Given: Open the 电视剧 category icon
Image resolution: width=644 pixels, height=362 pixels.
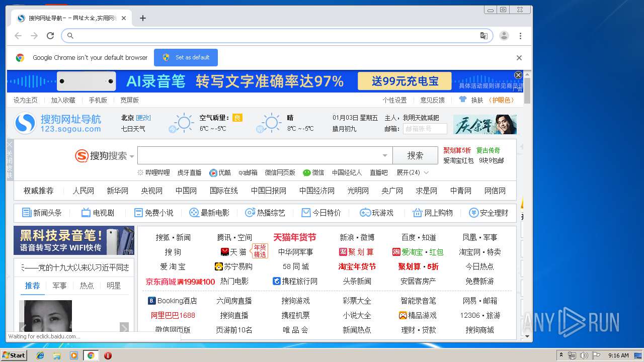Looking at the screenshot, I should coord(86,213).
